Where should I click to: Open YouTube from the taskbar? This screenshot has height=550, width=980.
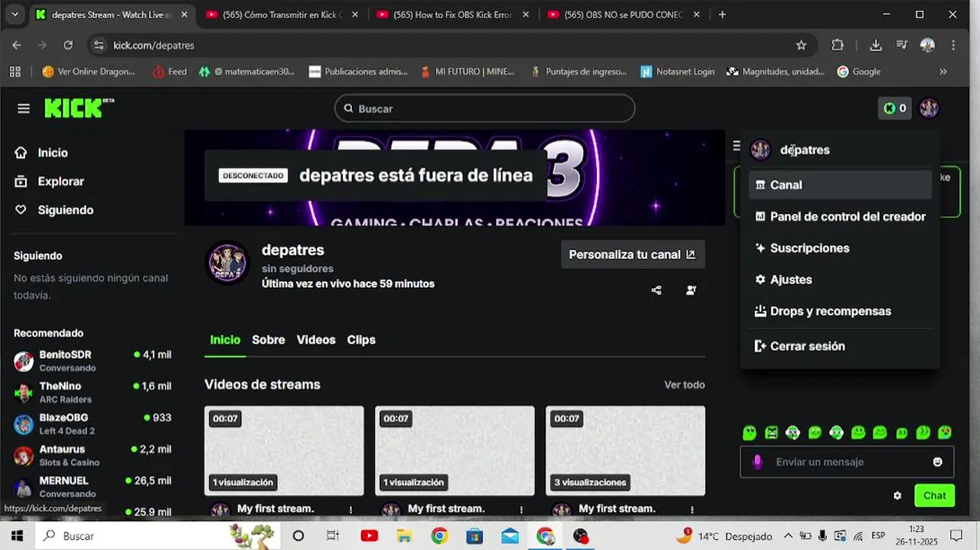pos(369,536)
